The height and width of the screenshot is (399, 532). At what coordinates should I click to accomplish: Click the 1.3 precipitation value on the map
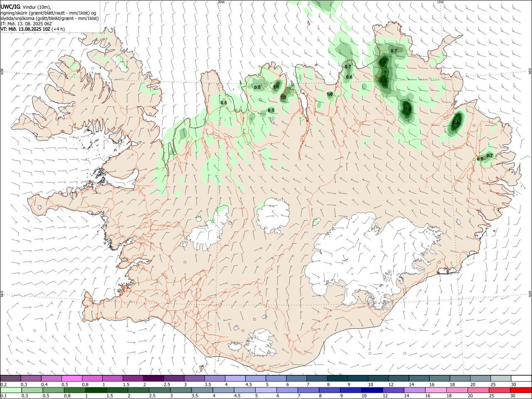(x=384, y=81)
